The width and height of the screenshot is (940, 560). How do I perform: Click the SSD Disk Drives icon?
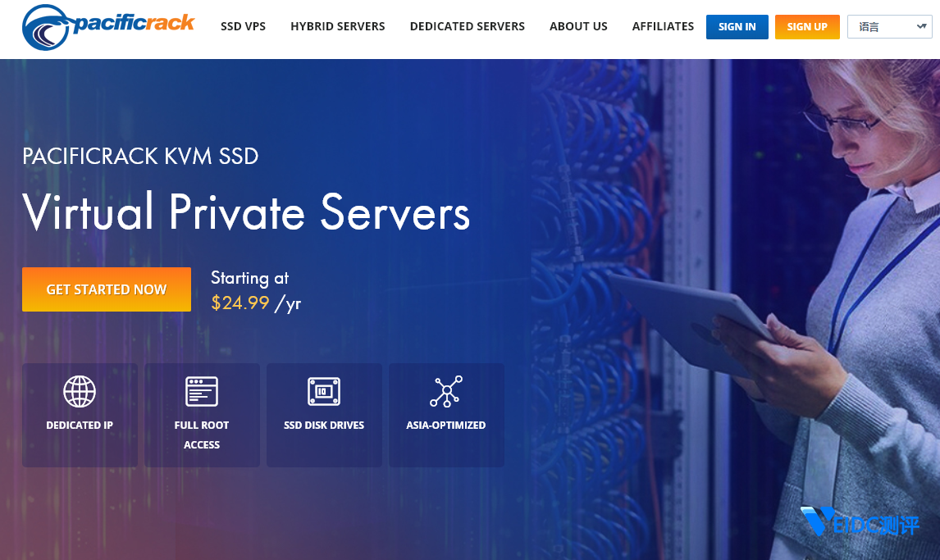[x=324, y=392]
